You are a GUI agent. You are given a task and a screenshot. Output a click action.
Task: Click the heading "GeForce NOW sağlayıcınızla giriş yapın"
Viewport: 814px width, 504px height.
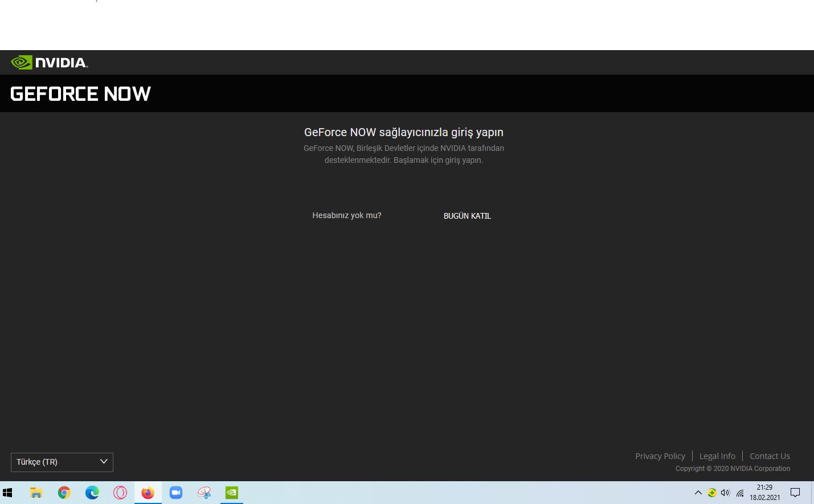404,132
